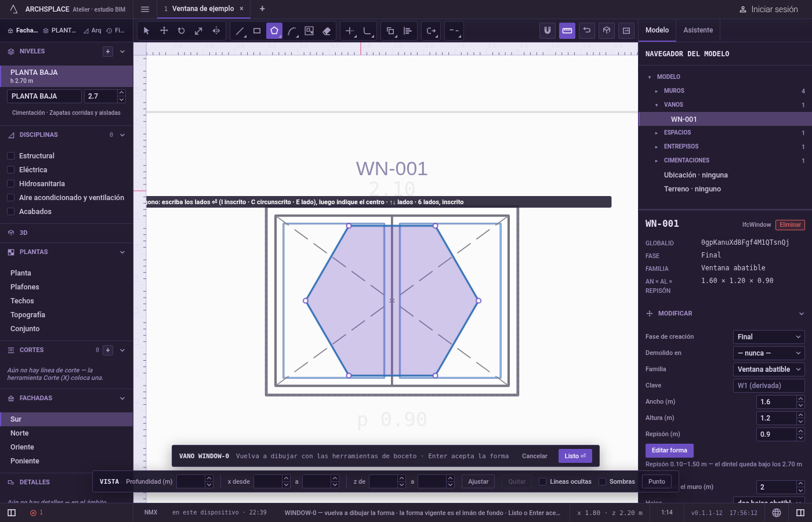Click Cancelar in the vano bar

pyautogui.click(x=535, y=456)
